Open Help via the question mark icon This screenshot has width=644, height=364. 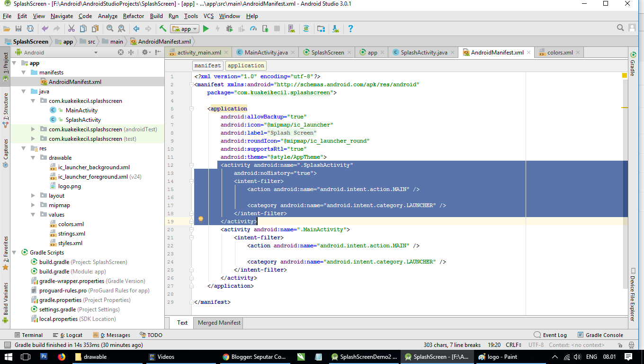pos(350,28)
